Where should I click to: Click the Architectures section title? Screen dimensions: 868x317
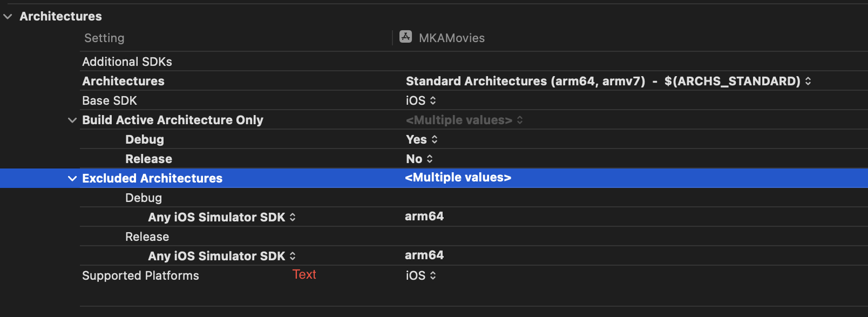click(60, 16)
